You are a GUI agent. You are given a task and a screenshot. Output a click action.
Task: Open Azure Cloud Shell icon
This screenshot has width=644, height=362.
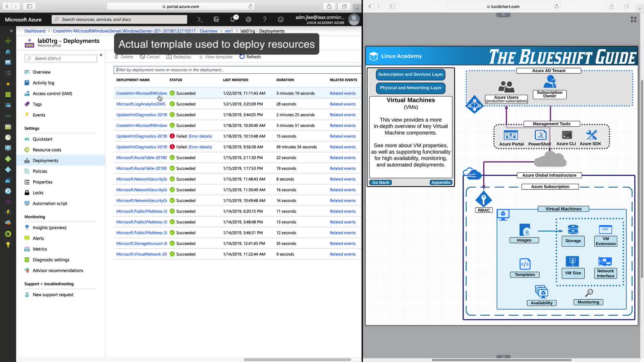coord(200,19)
